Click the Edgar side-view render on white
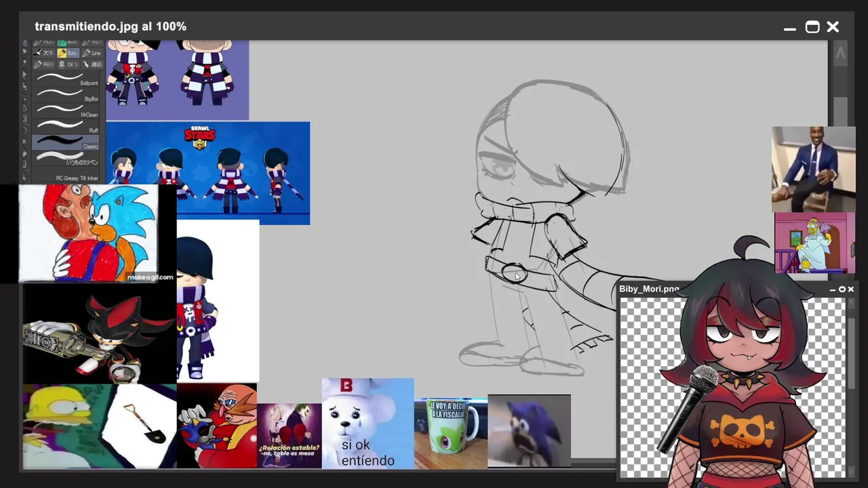Screen dimensions: 868x488 point(218,301)
